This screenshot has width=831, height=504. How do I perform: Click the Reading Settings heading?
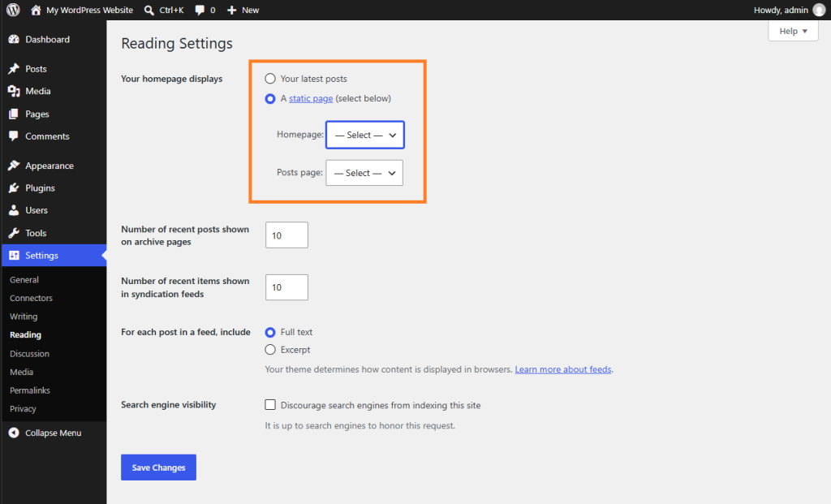tap(177, 44)
